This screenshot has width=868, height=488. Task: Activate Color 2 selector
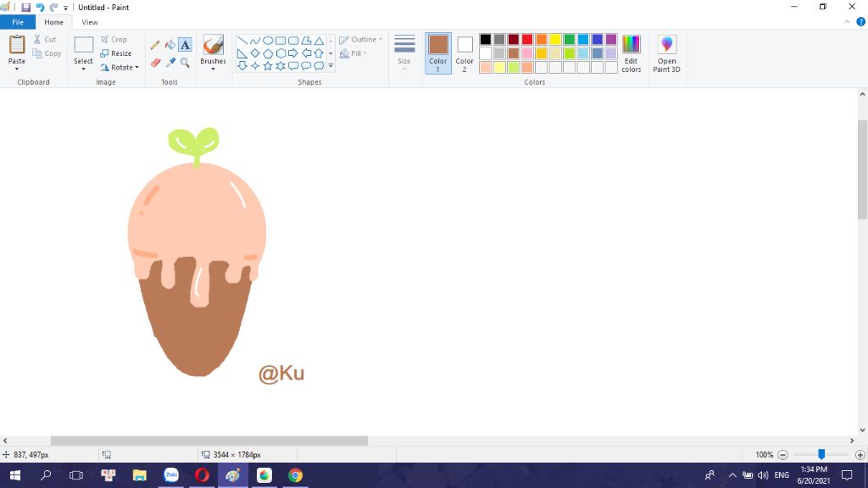[x=465, y=53]
